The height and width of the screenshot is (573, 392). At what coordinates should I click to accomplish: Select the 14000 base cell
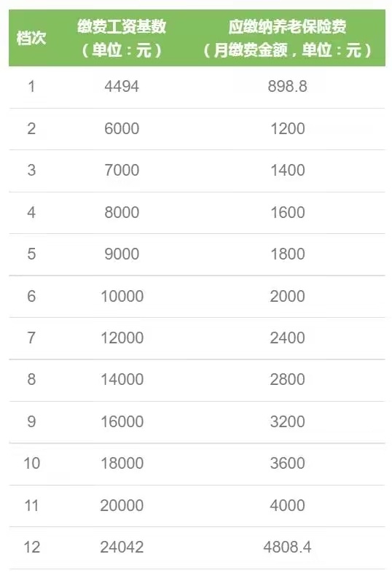[x=122, y=379]
